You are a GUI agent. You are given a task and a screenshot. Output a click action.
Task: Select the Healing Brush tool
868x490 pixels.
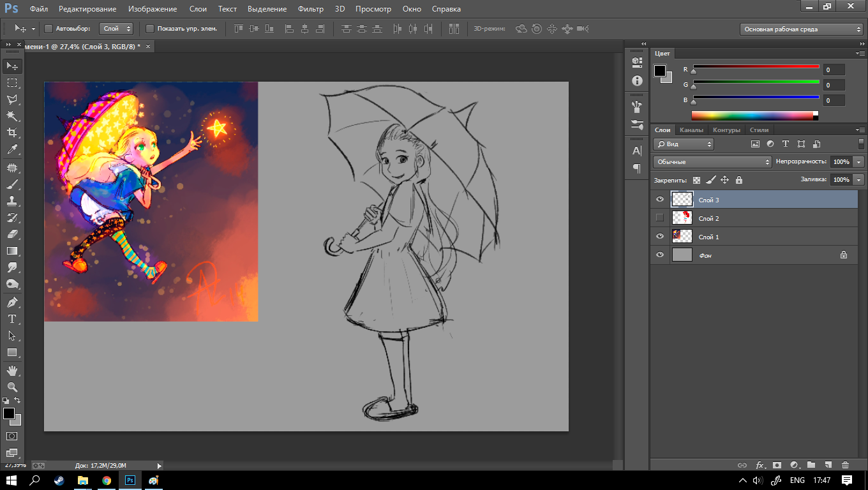(x=12, y=168)
